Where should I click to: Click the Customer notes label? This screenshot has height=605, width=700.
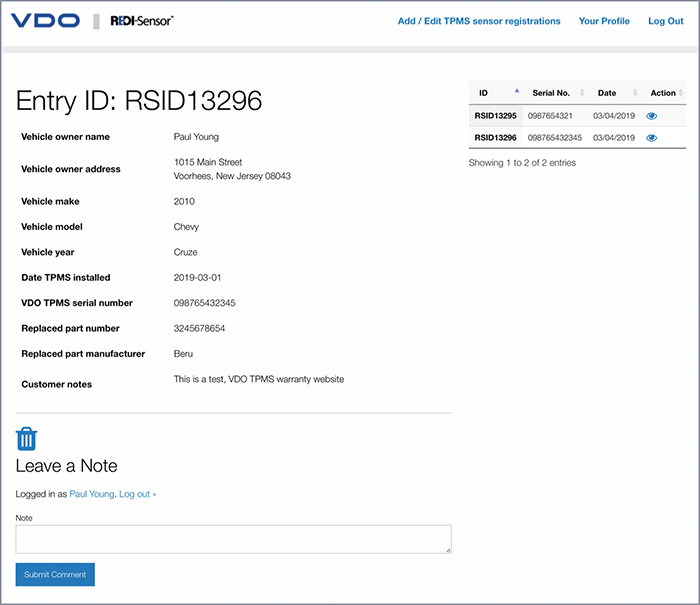pos(57,384)
